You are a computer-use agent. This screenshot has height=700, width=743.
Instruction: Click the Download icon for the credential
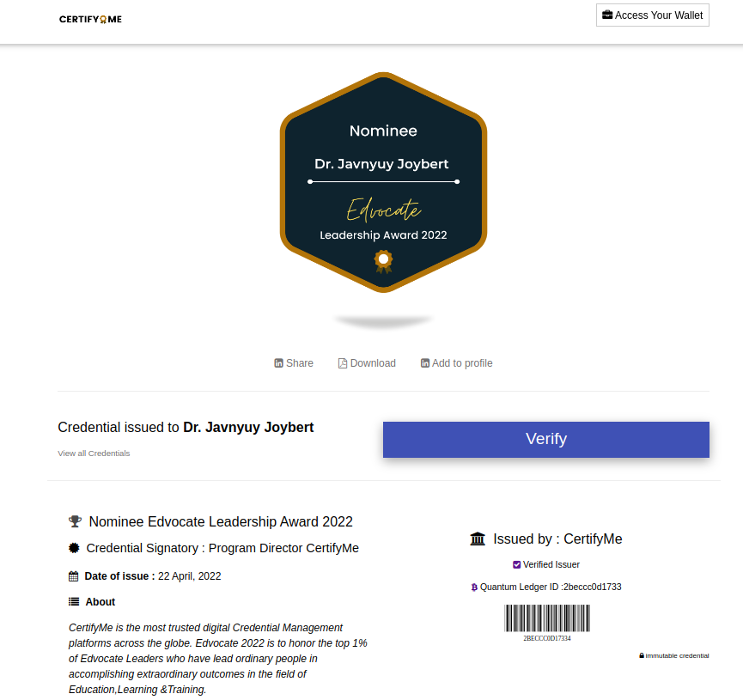pos(342,362)
